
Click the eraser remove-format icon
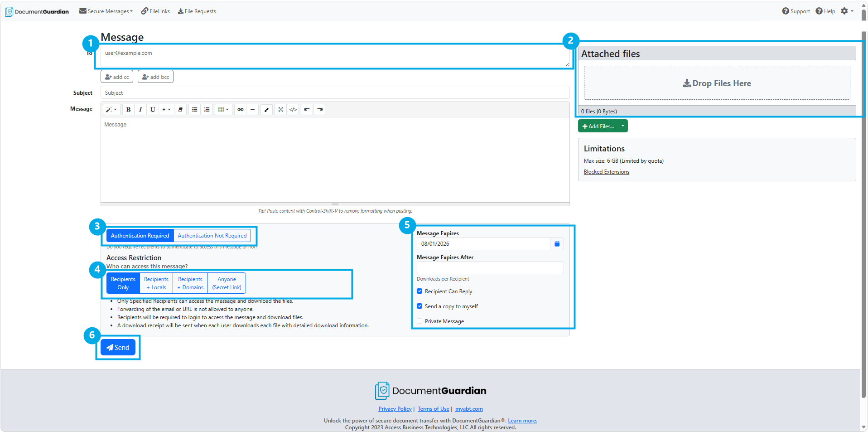(180, 109)
